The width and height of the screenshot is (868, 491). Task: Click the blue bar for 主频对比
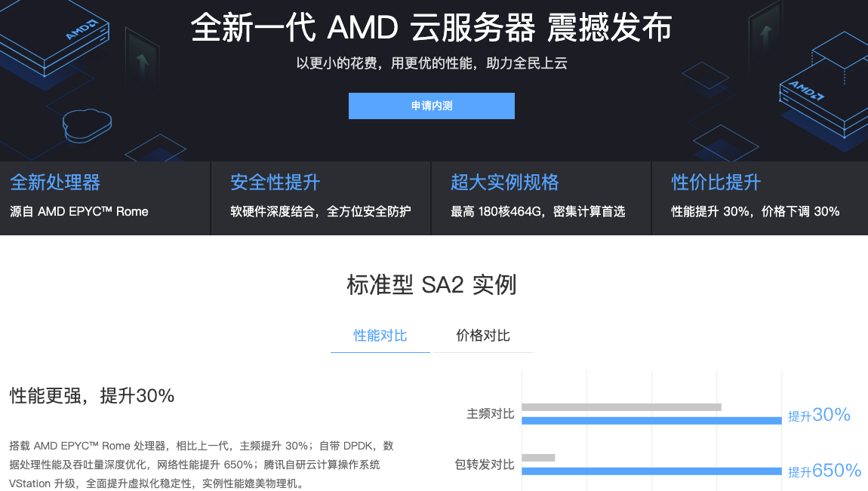(x=651, y=420)
